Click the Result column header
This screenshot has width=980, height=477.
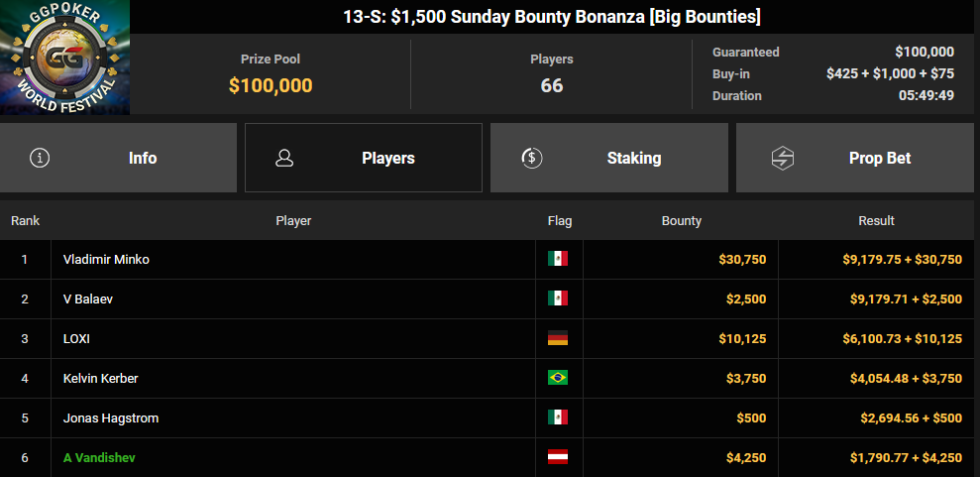coord(876,221)
